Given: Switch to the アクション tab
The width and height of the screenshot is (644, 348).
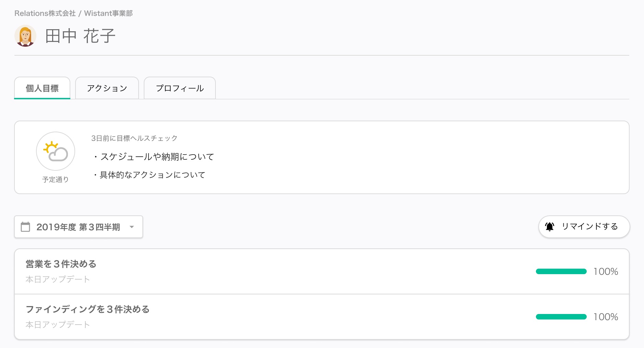Looking at the screenshot, I should coord(107,88).
